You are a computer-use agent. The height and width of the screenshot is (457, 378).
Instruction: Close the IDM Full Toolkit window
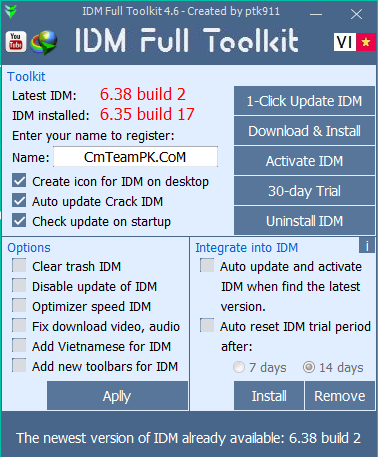356,14
